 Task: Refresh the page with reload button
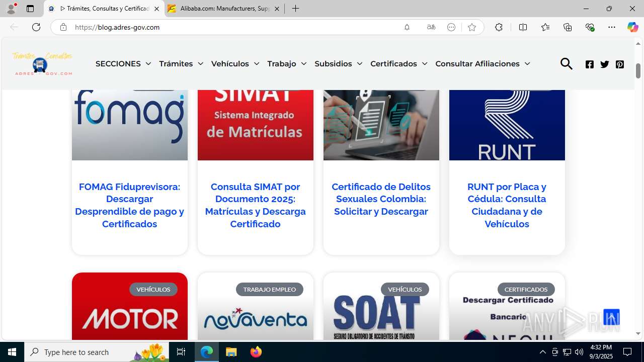pos(36,27)
